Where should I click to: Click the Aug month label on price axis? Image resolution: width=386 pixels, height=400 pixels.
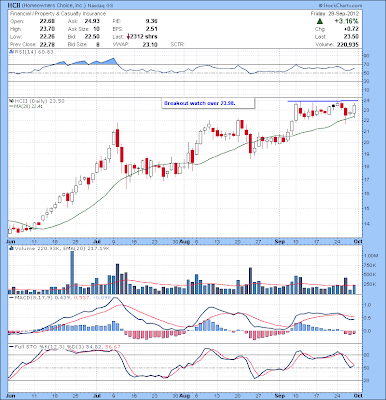tap(184, 242)
